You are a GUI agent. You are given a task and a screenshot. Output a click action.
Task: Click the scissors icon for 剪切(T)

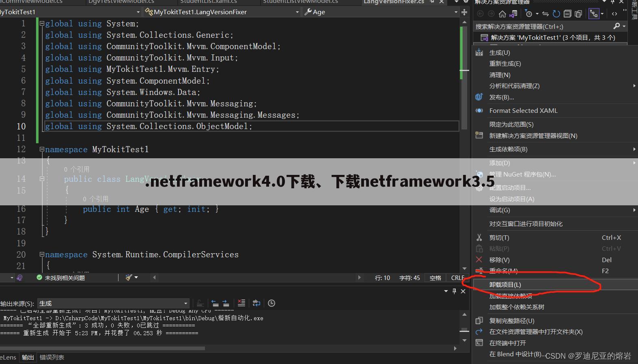click(479, 237)
